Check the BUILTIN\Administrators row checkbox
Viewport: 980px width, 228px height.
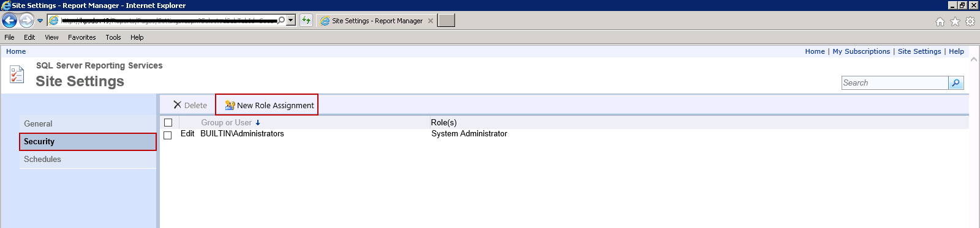click(168, 135)
